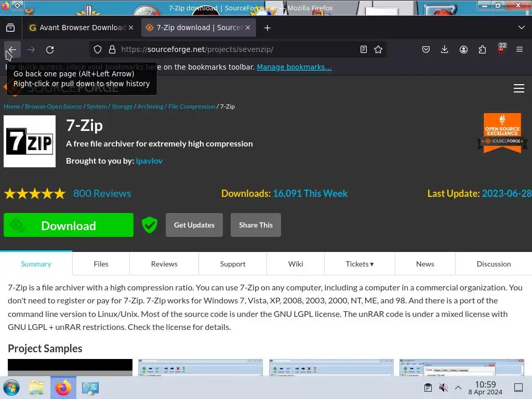
Task: Select the 7-Zip download SourceForge tab
Action: tap(198, 28)
